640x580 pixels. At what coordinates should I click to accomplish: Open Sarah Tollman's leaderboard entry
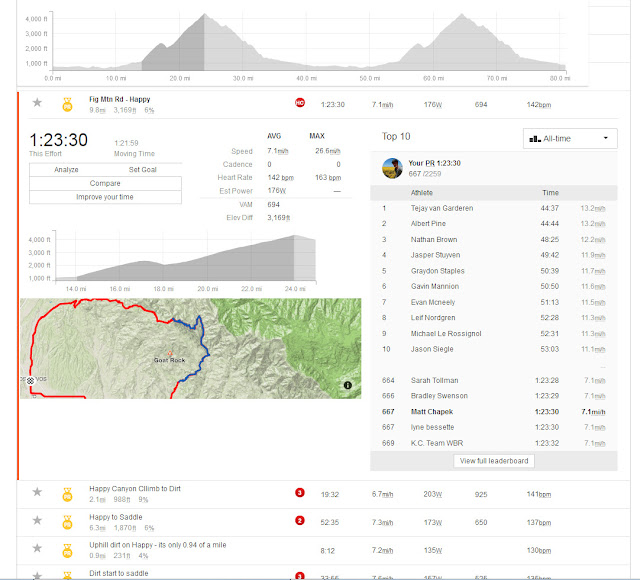coord(434,380)
